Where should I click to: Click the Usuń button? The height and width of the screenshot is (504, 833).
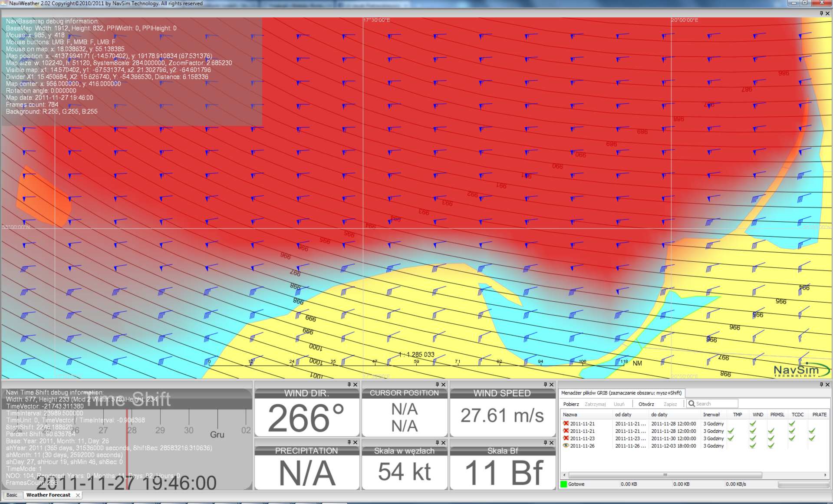point(619,404)
